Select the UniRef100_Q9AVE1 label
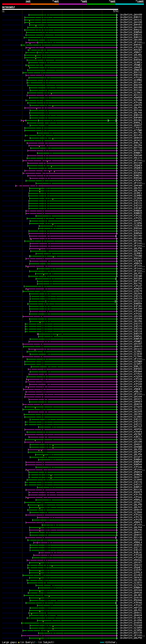Image resolution: width=146 pixels, height=644 pixels. click(x=131, y=67)
